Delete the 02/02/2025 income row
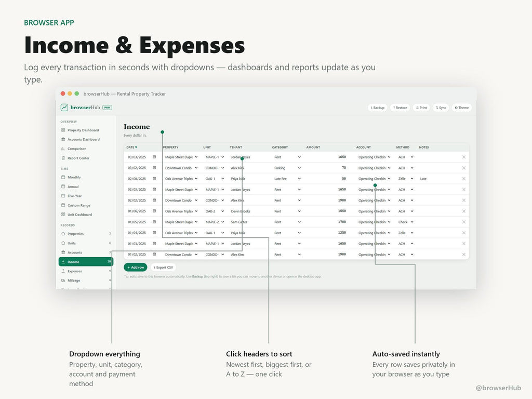532x399 pixels. click(x=463, y=201)
